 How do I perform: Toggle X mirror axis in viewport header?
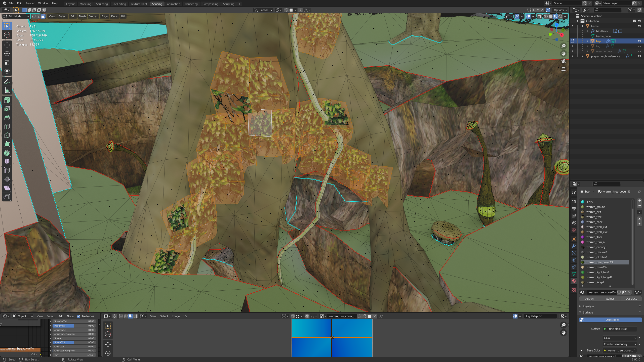tap(534, 10)
